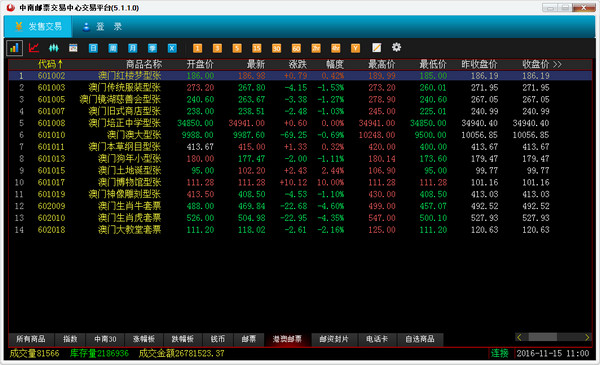Switch to the 自选商品 bottom tab
Screen dimensions: 600x365
point(420,339)
